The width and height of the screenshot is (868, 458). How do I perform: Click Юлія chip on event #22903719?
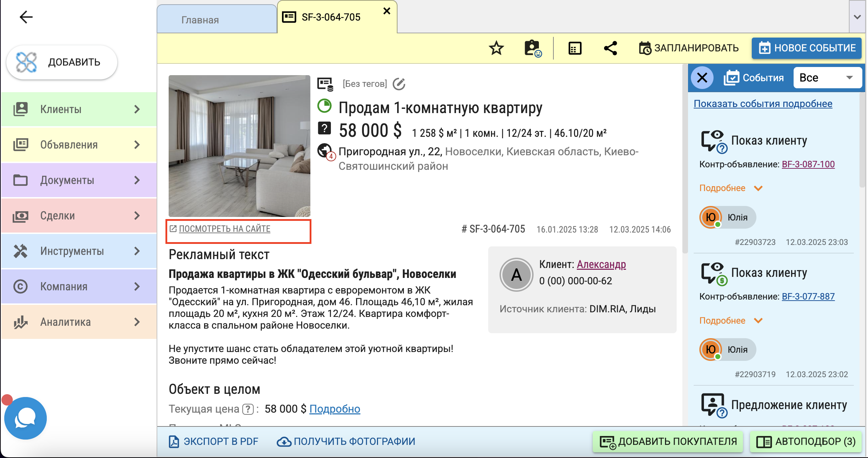pyautogui.click(x=728, y=349)
